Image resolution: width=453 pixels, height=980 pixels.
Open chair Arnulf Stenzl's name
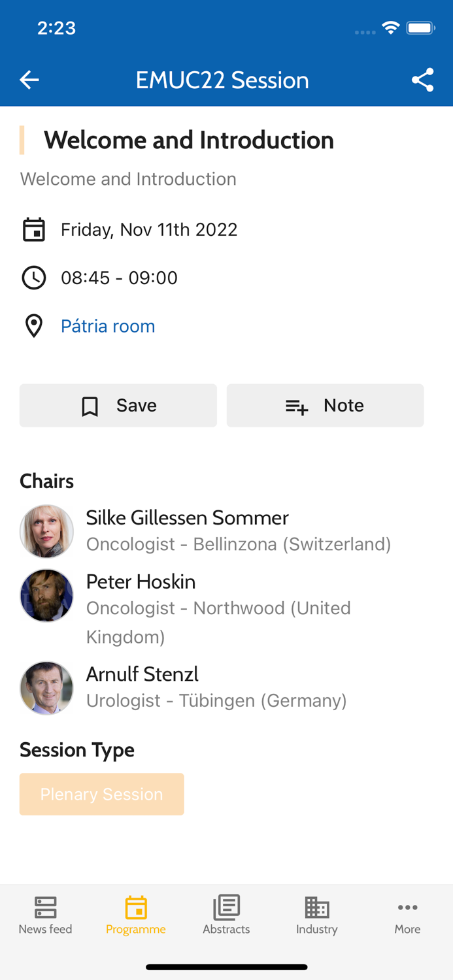(x=142, y=674)
